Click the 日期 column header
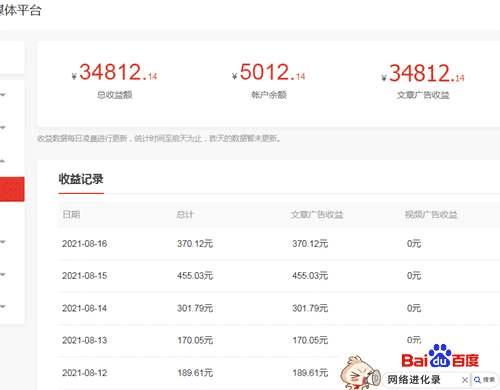This screenshot has height=390, width=500. (71, 214)
